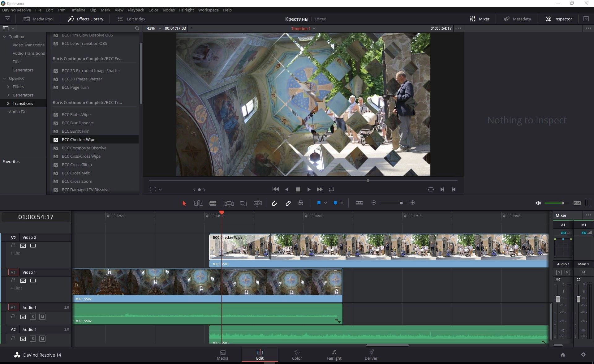This screenshot has width=594, height=364.
Task: Go to previous edit point icon
Action: pyautogui.click(x=454, y=189)
